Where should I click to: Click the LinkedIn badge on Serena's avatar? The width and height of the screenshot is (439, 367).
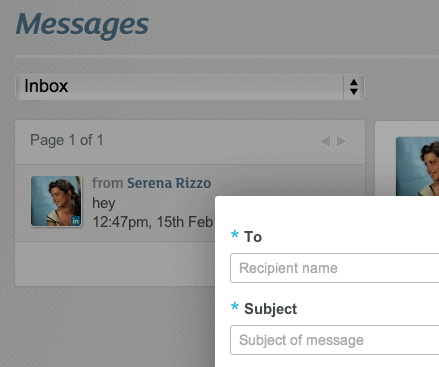[x=76, y=221]
